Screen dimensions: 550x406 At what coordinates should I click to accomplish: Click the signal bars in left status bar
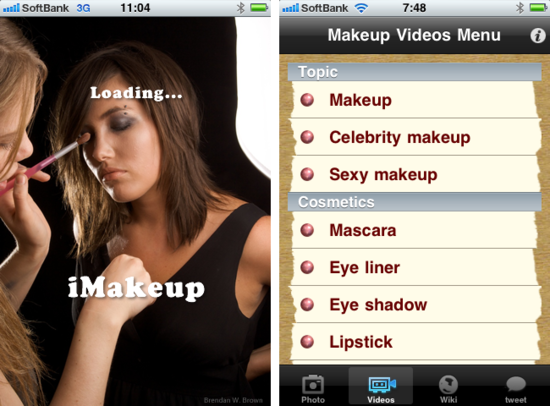pos(11,8)
